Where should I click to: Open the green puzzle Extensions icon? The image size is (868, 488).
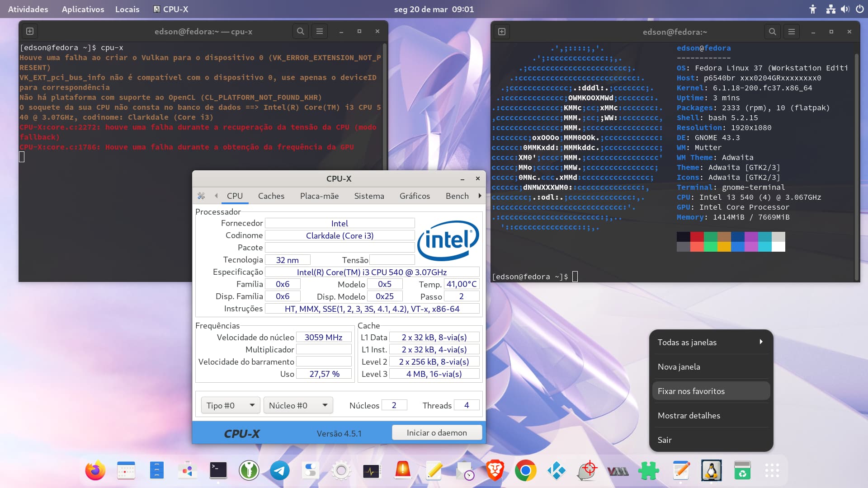click(648, 471)
